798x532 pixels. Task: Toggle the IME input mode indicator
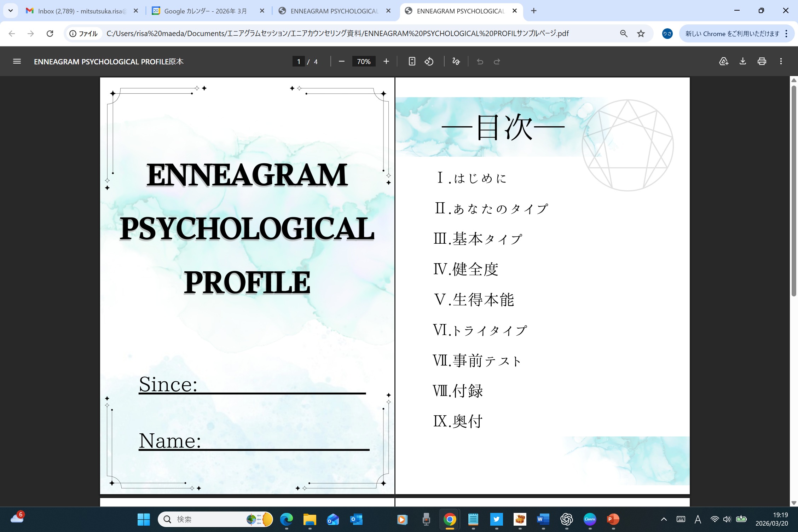point(698,519)
